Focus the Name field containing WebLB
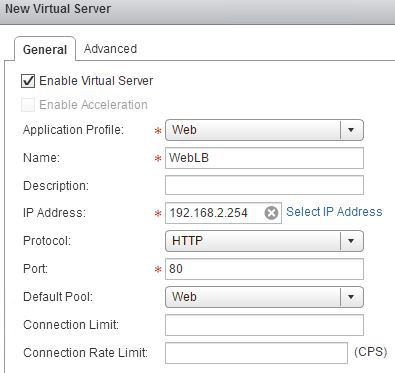The image size is (395, 373). click(x=264, y=158)
